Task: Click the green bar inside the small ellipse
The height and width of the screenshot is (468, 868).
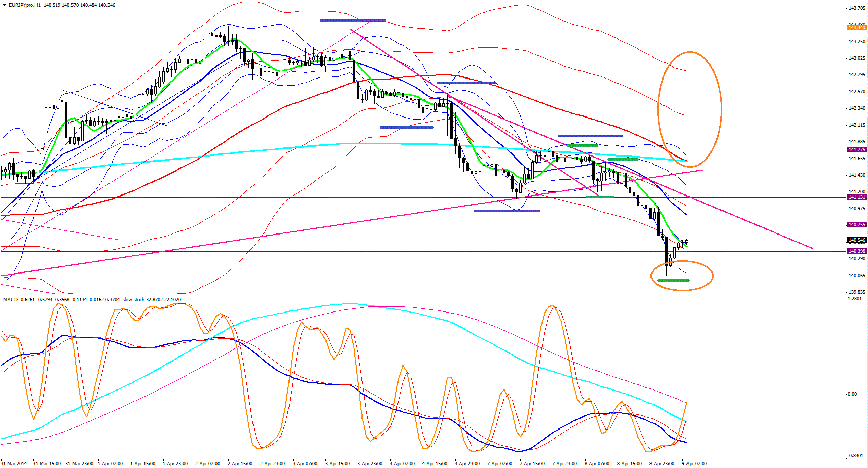Action: (x=673, y=280)
